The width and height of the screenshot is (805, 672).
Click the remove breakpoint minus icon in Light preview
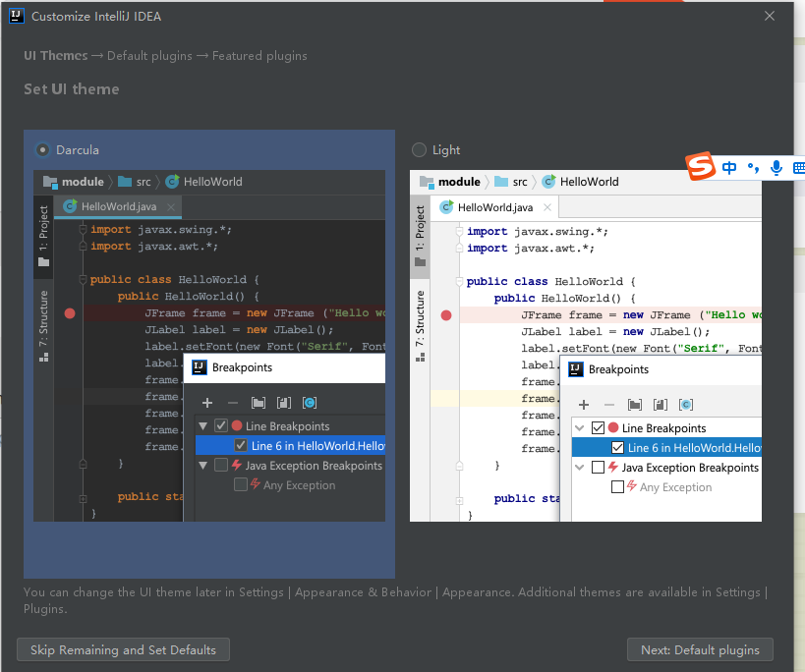tap(609, 405)
